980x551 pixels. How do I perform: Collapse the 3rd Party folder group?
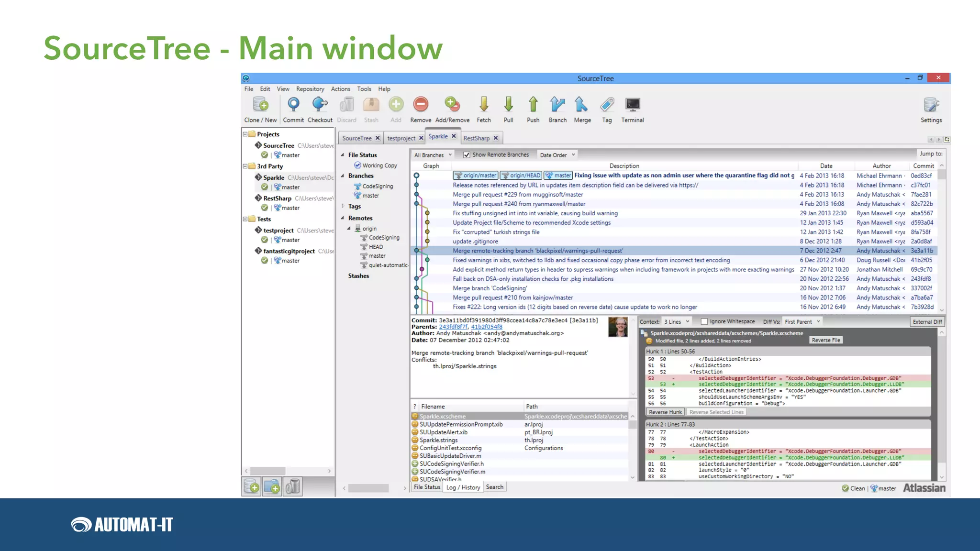coord(245,166)
